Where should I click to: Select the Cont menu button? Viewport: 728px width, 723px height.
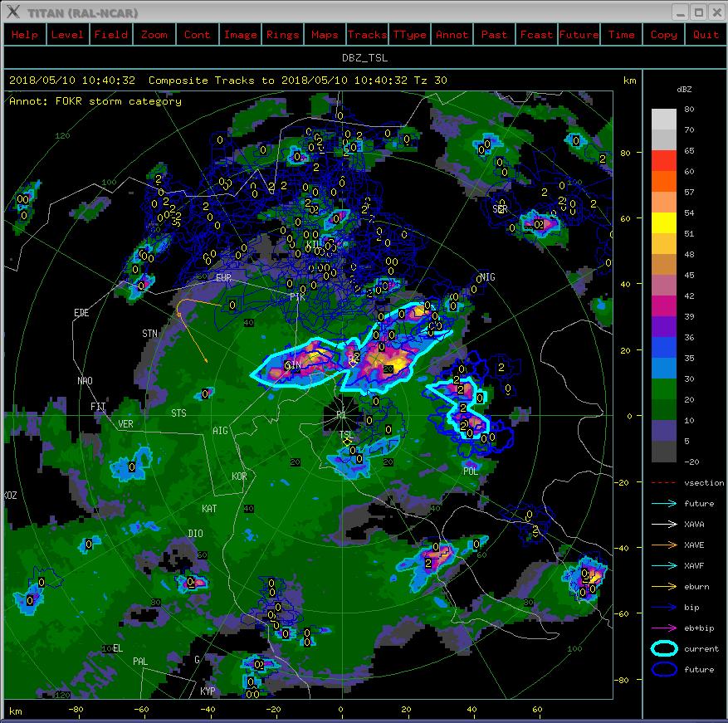[197, 35]
